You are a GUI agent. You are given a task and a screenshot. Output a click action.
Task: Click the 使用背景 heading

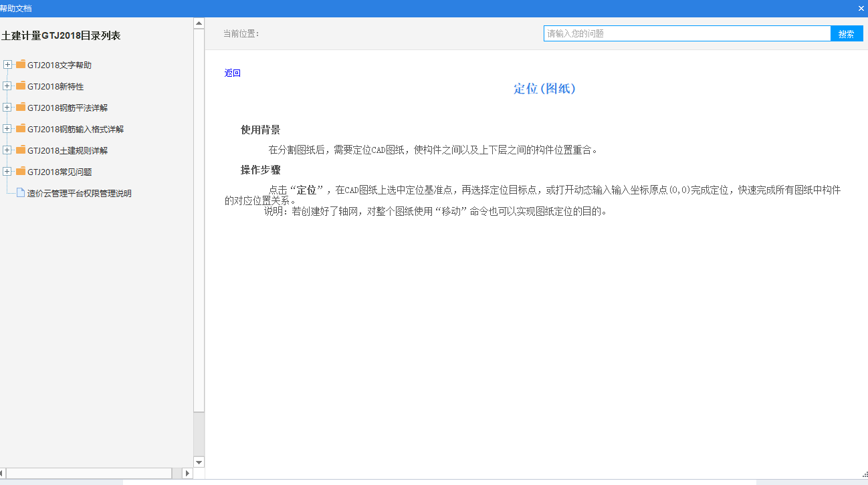pyautogui.click(x=261, y=130)
